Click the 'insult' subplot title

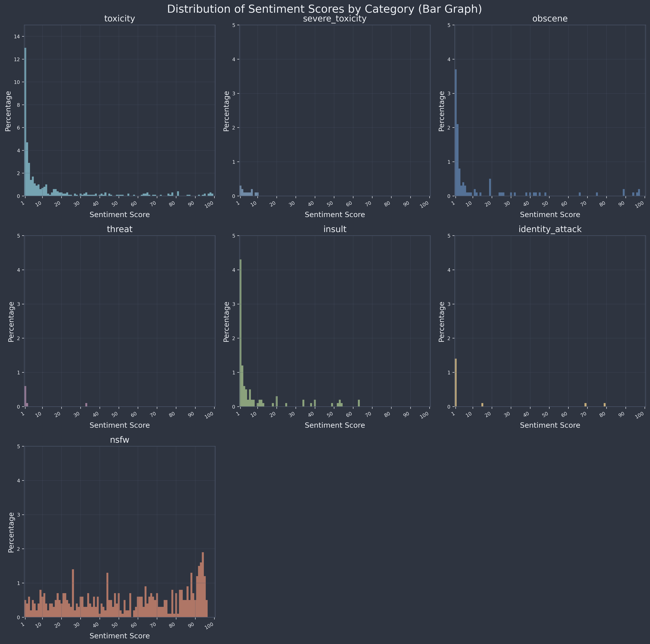pyautogui.click(x=335, y=230)
